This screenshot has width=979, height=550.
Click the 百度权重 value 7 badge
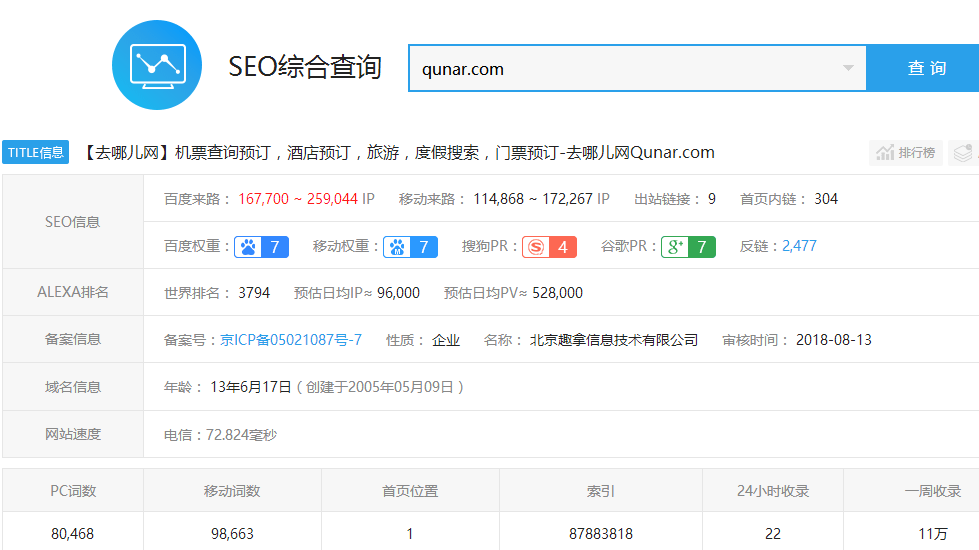275,247
